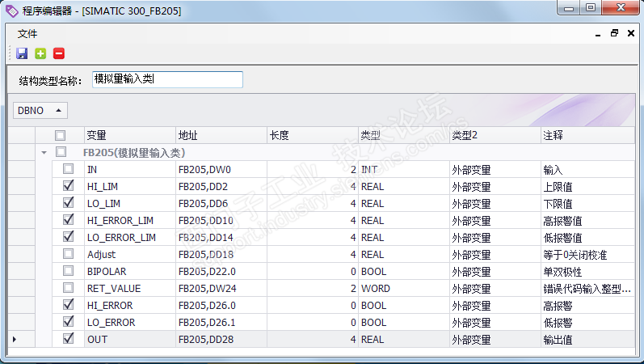This screenshot has width=644, height=364.
Task: Sort by the 注释 column header
Action: click(587, 135)
